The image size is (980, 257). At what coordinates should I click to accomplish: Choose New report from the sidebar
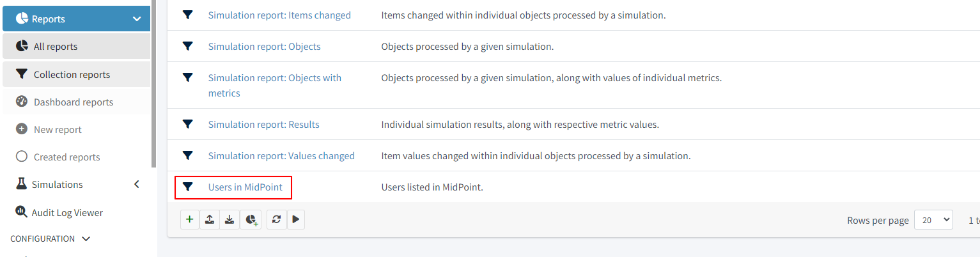58,130
